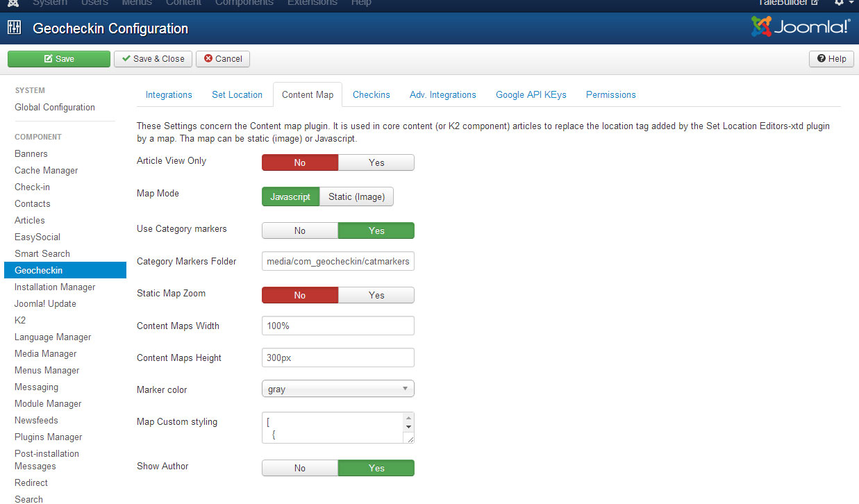Go to Joomla! Update in the sidebar

[45, 304]
